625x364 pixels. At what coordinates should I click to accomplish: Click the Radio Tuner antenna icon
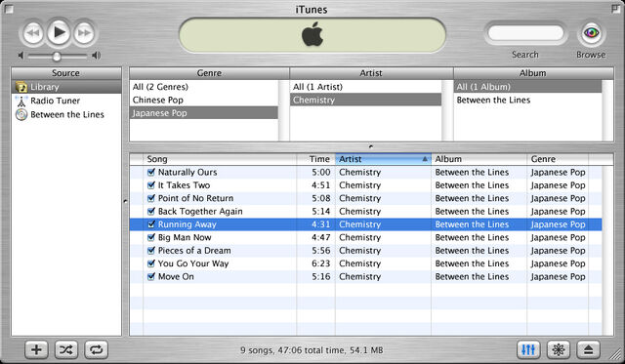[21, 101]
